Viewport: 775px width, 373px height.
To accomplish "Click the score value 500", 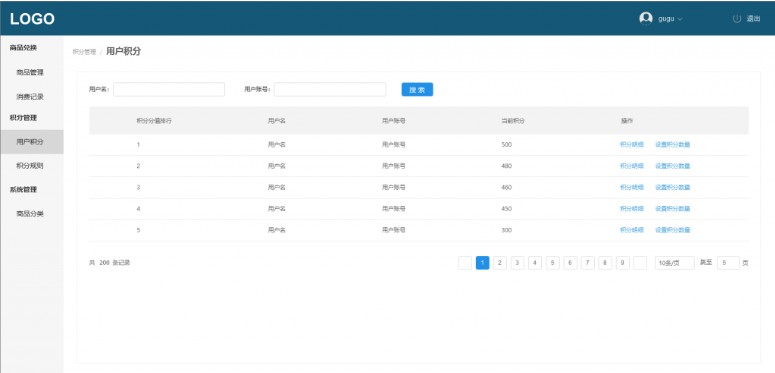I will tap(506, 145).
